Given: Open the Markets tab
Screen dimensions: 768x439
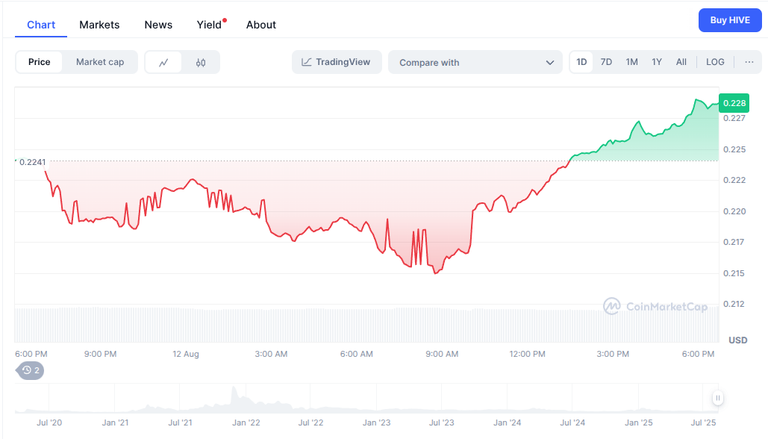Looking at the screenshot, I should click(x=99, y=24).
